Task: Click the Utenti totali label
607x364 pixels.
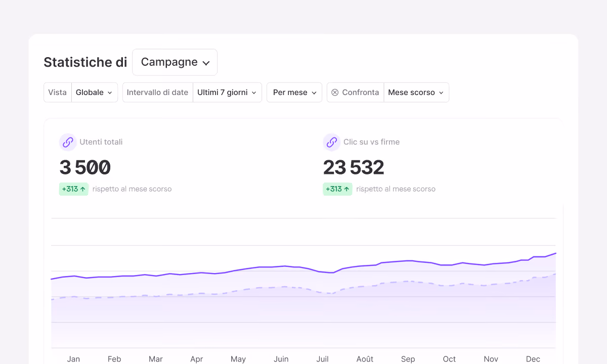Action: pos(101,142)
